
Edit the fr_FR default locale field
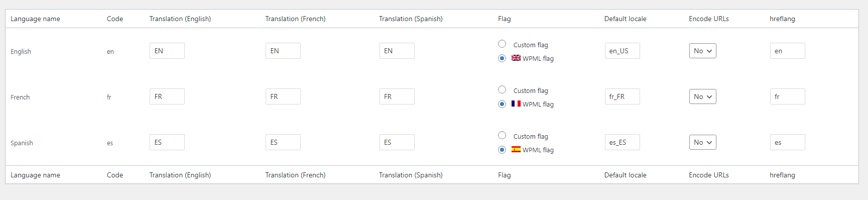pos(623,96)
